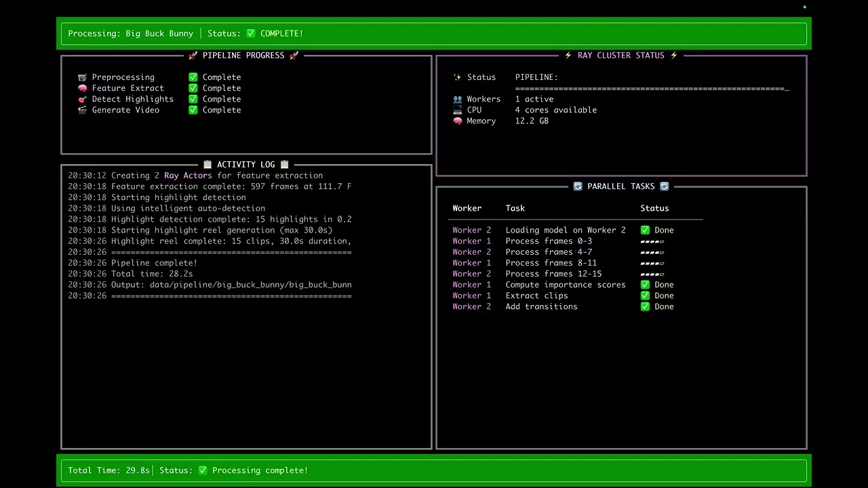Click the '4 cores available' value

556,110
